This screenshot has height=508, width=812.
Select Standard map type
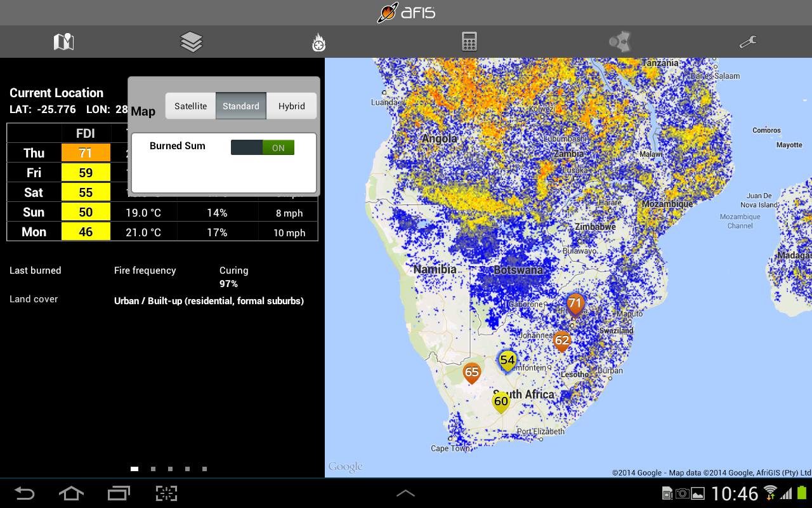[241, 106]
